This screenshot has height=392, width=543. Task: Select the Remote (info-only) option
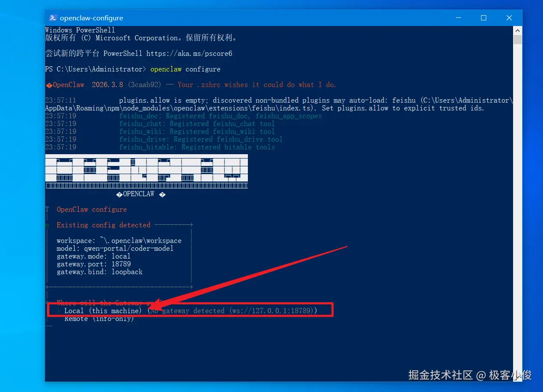coord(99,319)
